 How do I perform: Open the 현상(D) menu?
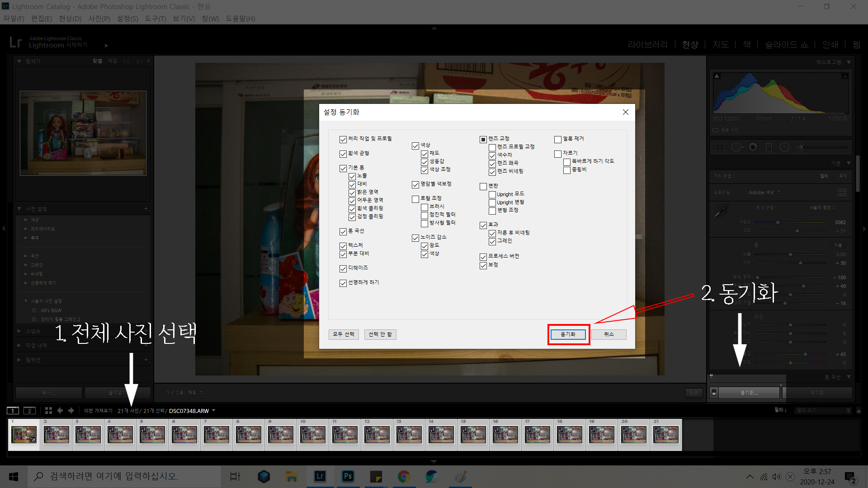click(x=70, y=19)
